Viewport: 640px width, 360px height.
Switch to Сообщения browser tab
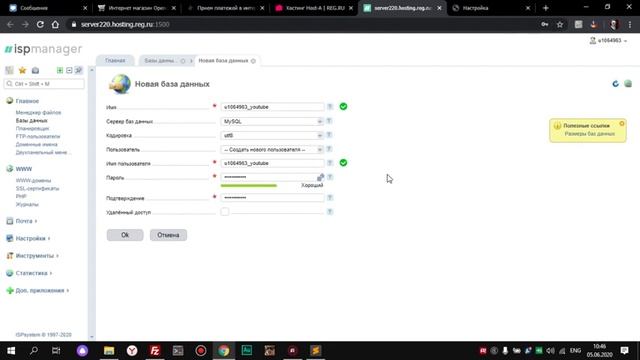45,8
